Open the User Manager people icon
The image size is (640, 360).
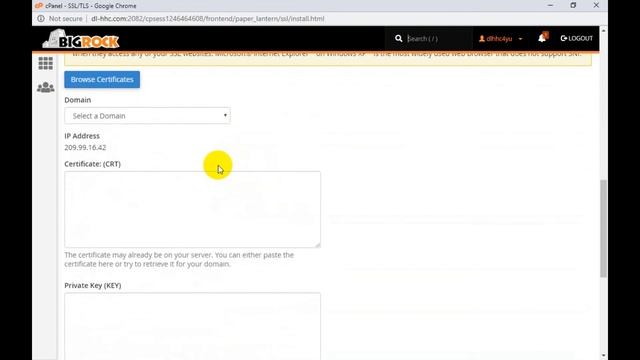45,87
